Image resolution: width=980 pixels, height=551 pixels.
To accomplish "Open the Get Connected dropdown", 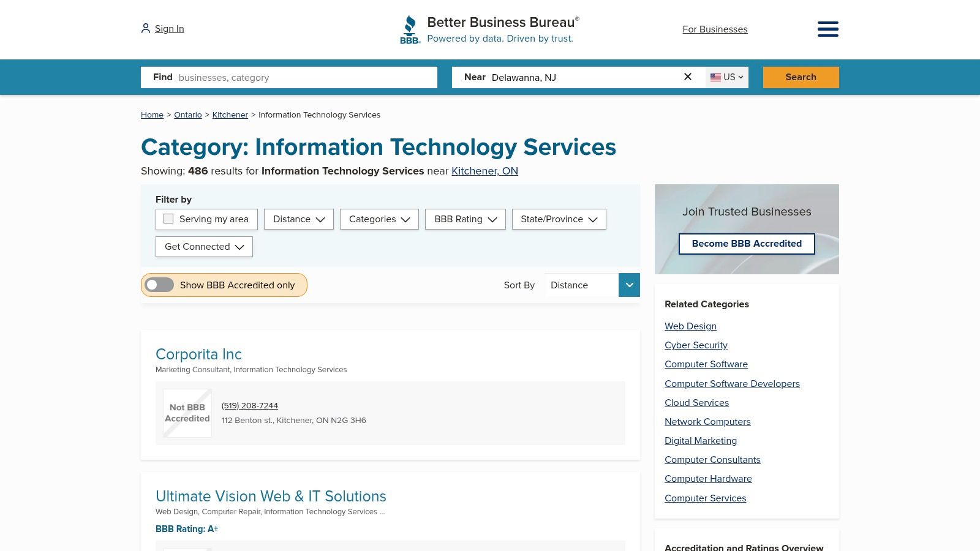I will (204, 247).
